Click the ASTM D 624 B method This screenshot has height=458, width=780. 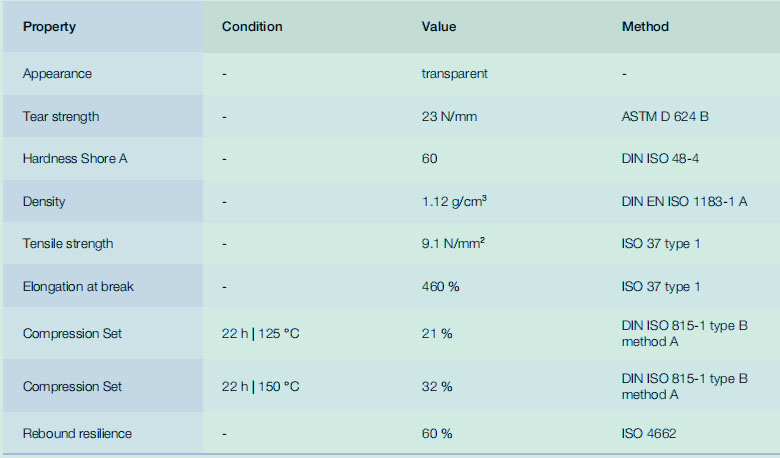665,117
